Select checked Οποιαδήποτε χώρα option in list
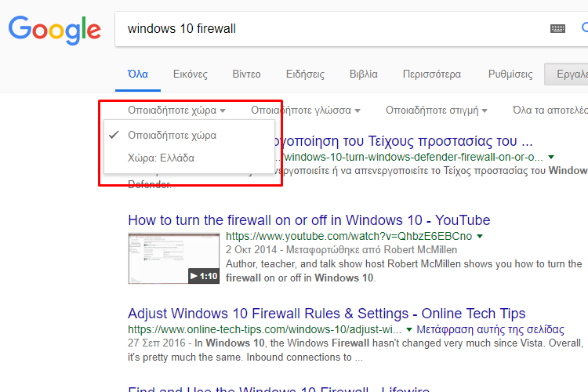The height and width of the screenshot is (392, 588). click(189, 135)
